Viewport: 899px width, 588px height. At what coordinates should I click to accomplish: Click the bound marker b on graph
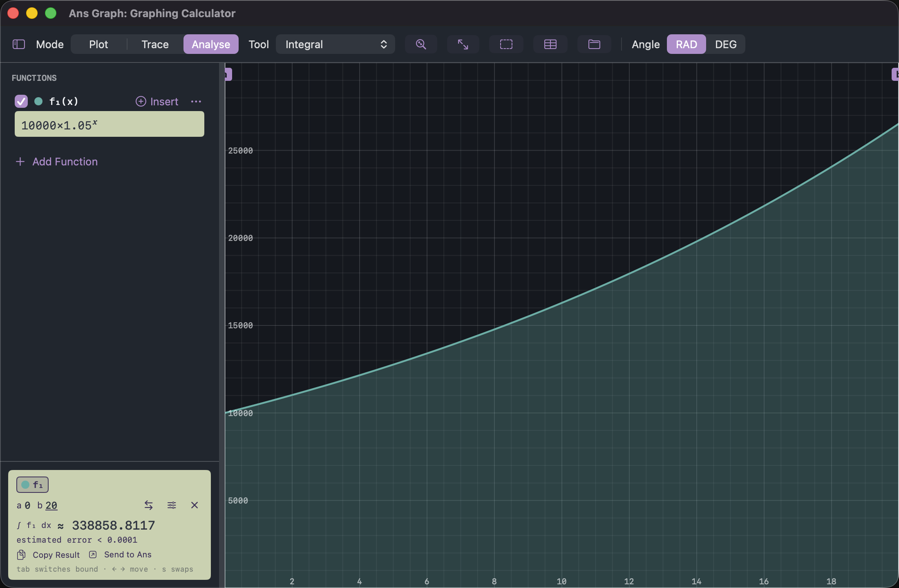(895, 74)
